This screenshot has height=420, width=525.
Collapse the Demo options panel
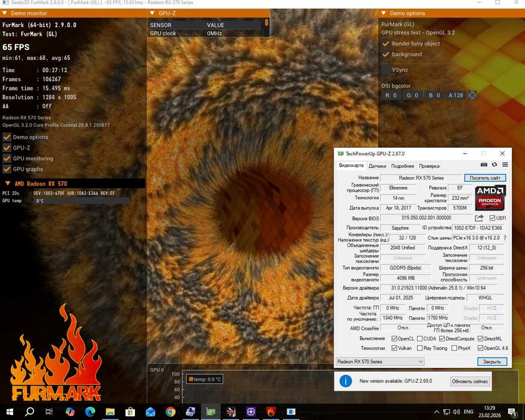click(384, 13)
